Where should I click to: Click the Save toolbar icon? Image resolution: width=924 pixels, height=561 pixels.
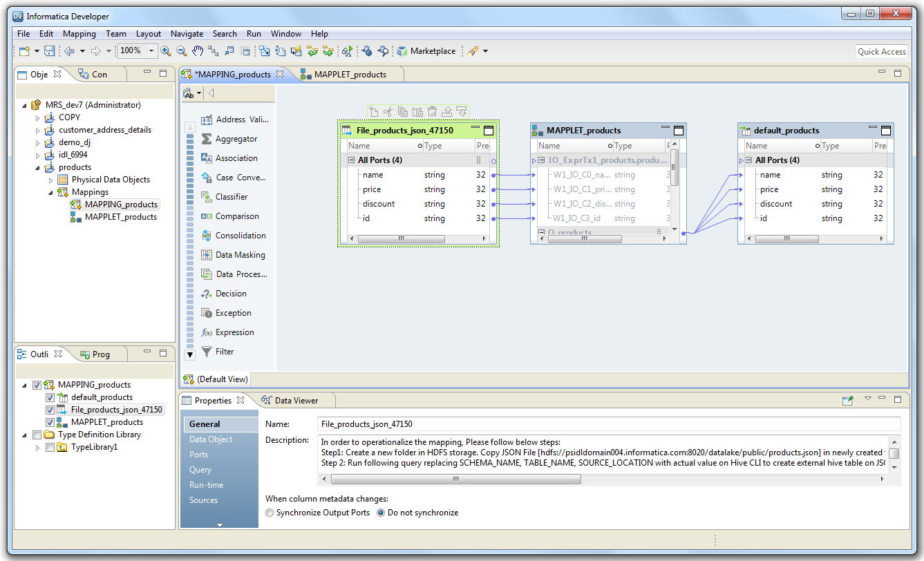49,51
